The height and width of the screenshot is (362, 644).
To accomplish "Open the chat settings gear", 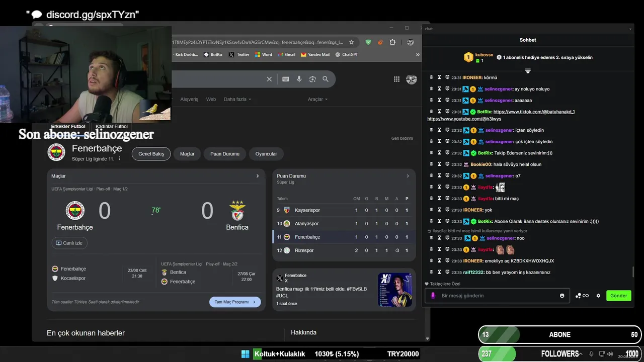I will pyautogui.click(x=598, y=296).
